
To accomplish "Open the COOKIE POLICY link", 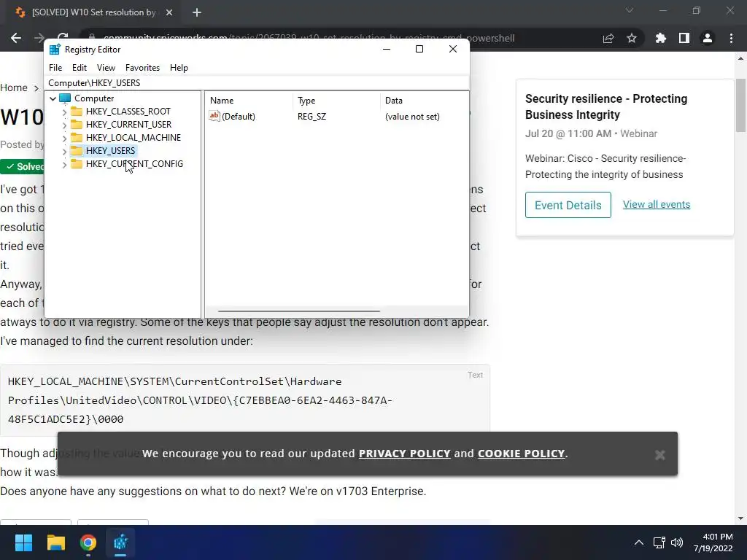I will [521, 454].
